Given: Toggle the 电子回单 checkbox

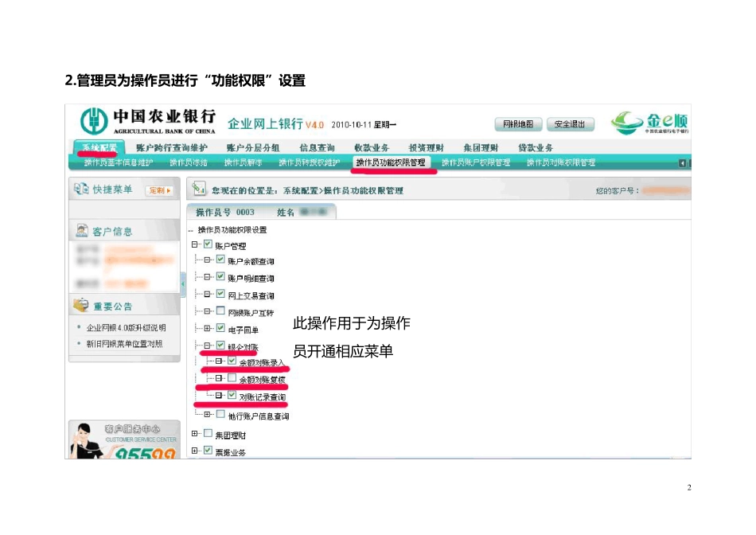Looking at the screenshot, I should [220, 328].
